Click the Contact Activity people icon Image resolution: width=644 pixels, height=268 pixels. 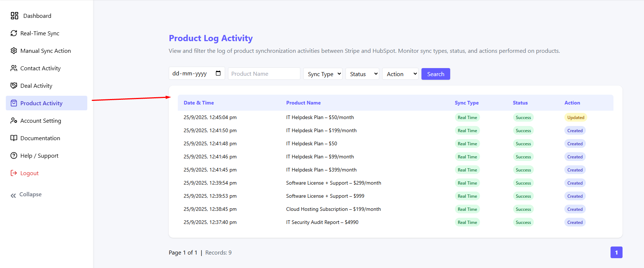14,68
